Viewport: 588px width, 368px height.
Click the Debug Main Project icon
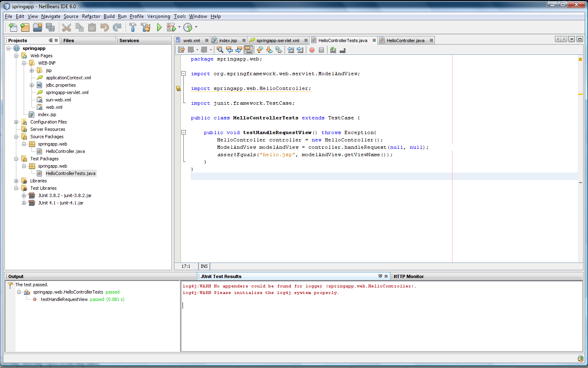point(171,27)
